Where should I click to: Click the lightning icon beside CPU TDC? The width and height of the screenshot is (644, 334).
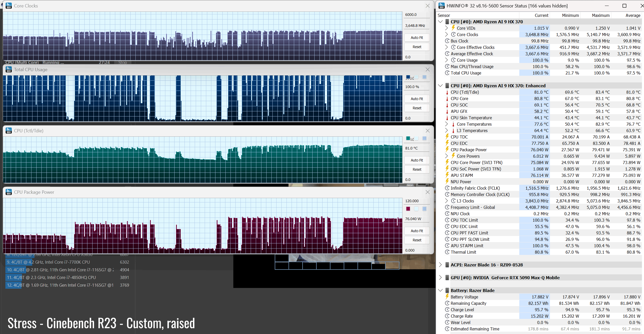point(447,137)
